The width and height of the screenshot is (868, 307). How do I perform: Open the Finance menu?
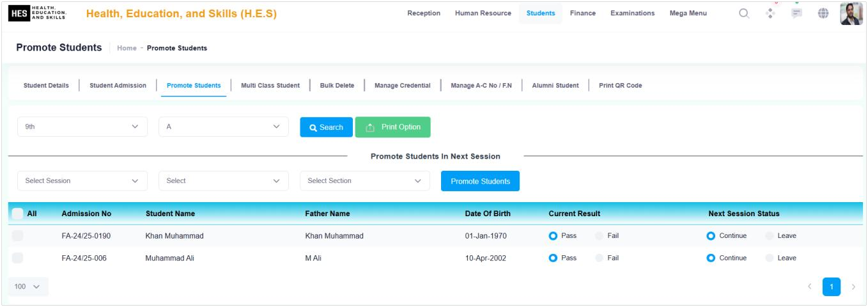(x=583, y=13)
